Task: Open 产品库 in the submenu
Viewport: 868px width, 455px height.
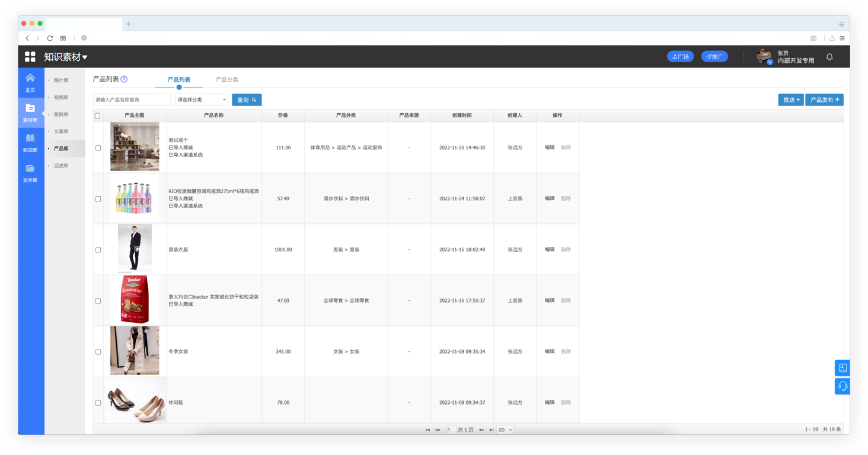Action: pyautogui.click(x=61, y=149)
